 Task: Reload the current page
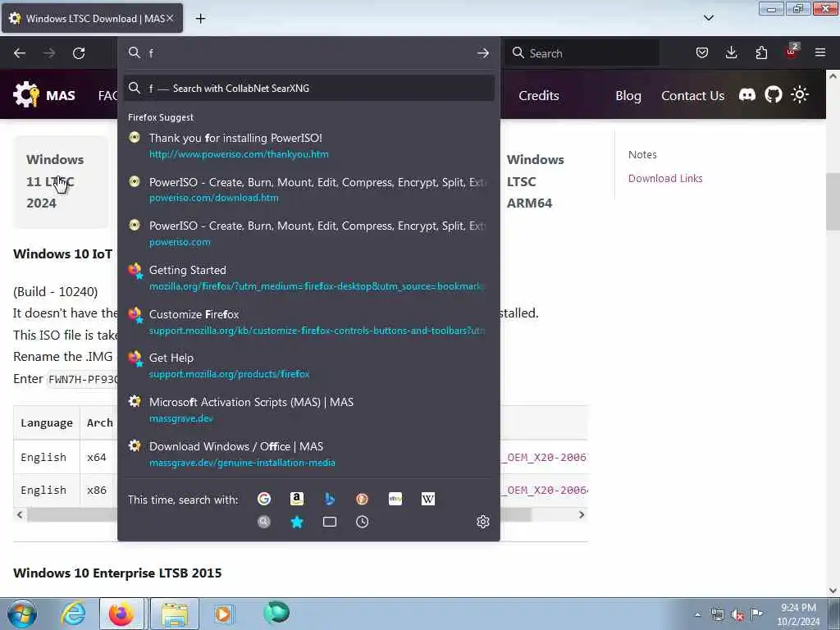(x=79, y=53)
